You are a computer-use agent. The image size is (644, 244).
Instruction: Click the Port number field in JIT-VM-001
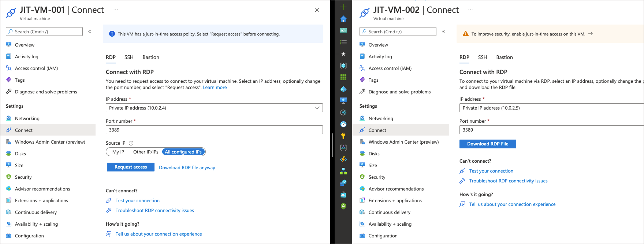pos(214,130)
